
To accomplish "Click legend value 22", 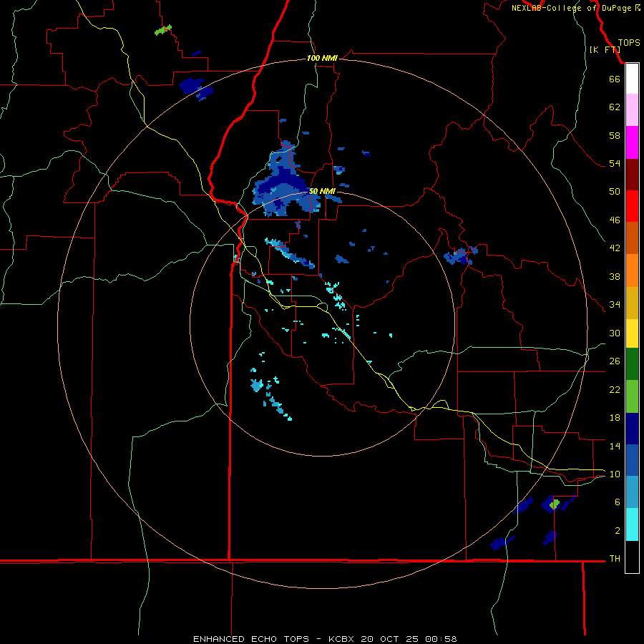I will click(x=615, y=390).
